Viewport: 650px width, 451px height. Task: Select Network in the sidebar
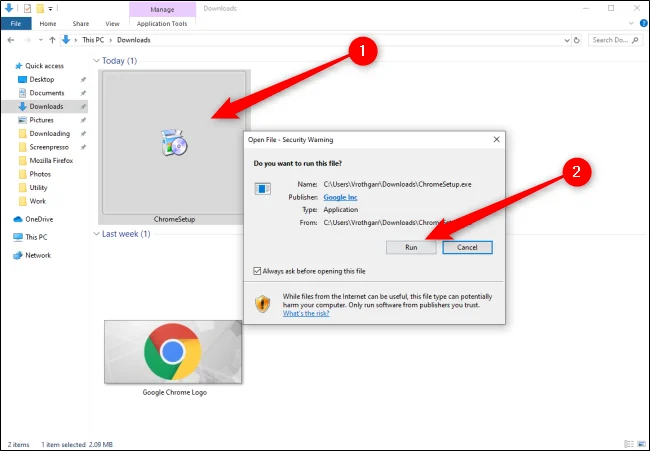coord(37,255)
